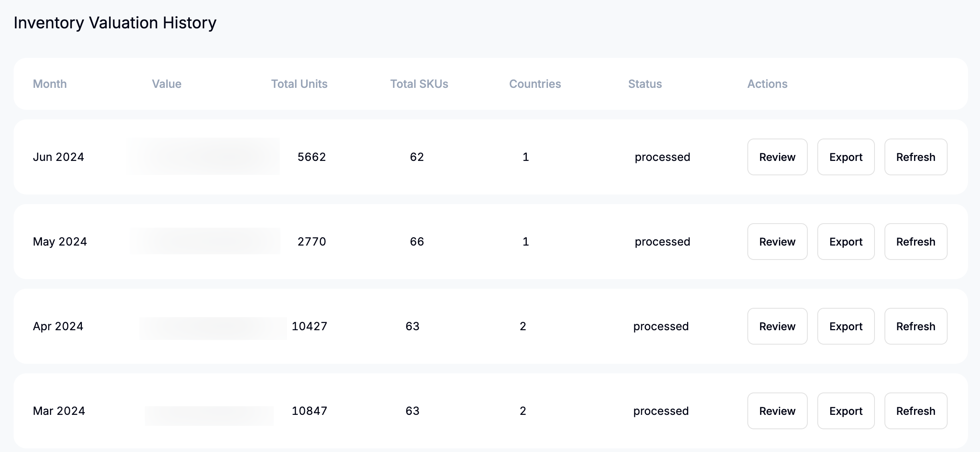Open Review for Mar 2024
Screen dimensions: 980x452
777,411
